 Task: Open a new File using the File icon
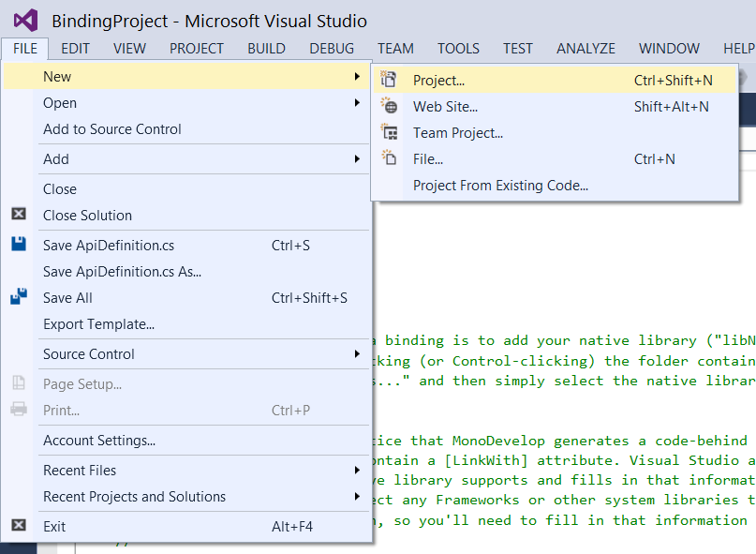click(388, 158)
